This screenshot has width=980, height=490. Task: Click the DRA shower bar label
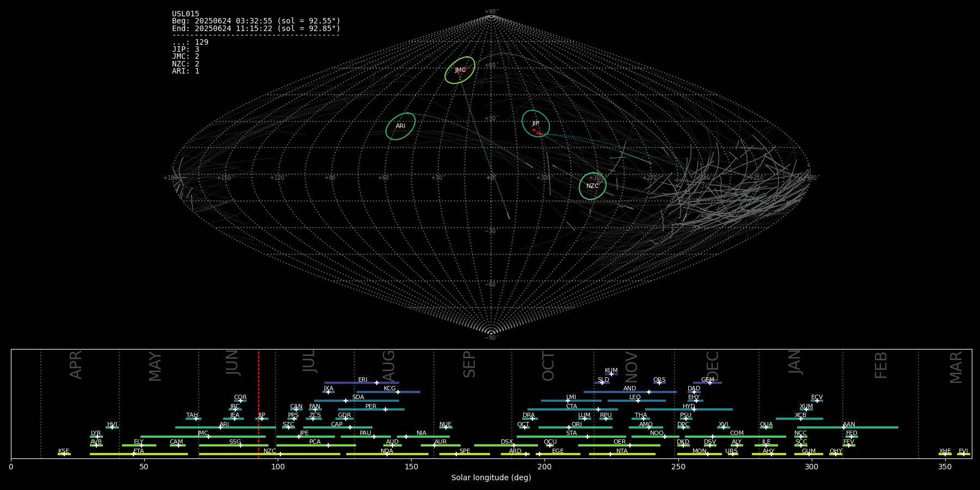click(x=529, y=415)
